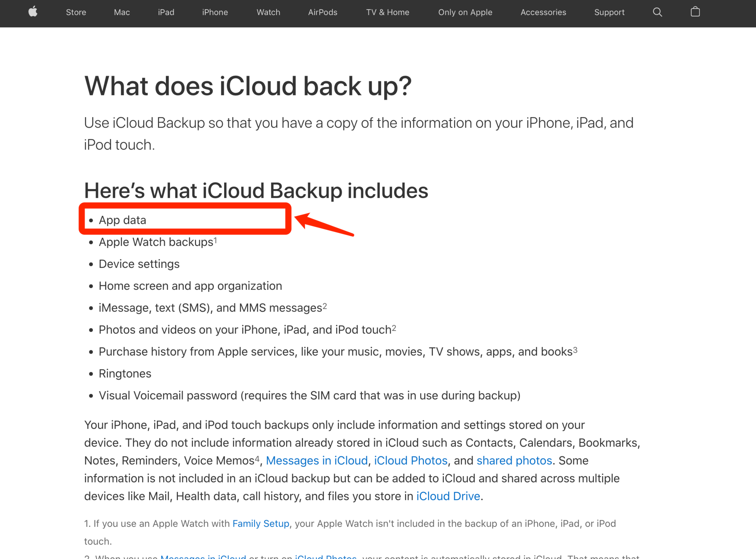
Task: Open the shopping bag icon
Action: [x=695, y=12]
